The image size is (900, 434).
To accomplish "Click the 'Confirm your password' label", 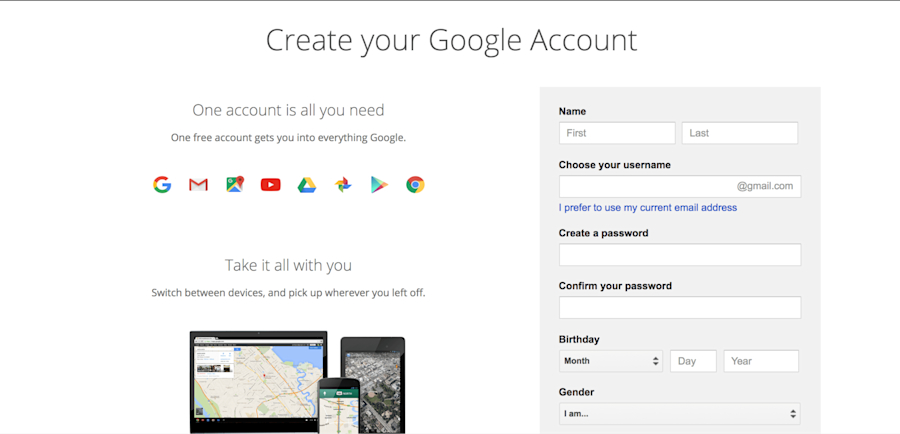I will 615,286.
